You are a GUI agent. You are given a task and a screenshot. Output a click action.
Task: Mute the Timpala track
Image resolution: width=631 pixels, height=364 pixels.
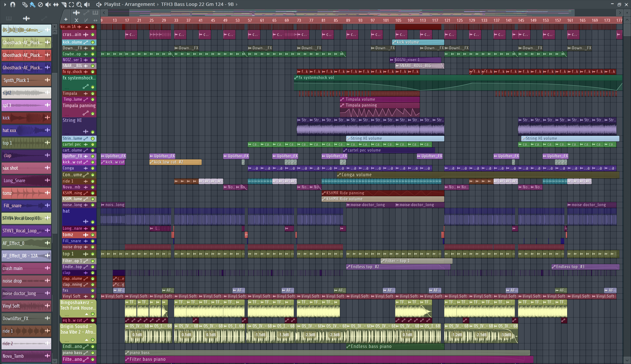pos(93,93)
